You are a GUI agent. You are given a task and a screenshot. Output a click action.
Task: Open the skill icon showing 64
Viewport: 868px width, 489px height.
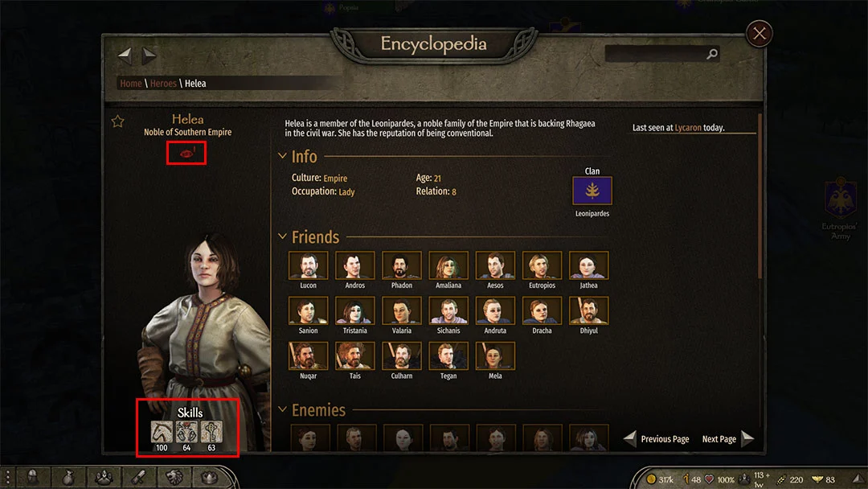tap(186, 431)
